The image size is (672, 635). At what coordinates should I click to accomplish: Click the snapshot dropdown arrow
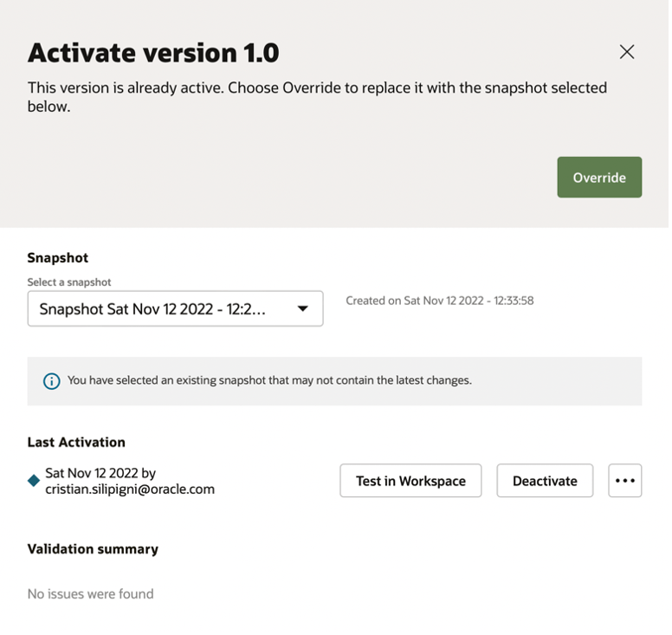click(x=303, y=308)
